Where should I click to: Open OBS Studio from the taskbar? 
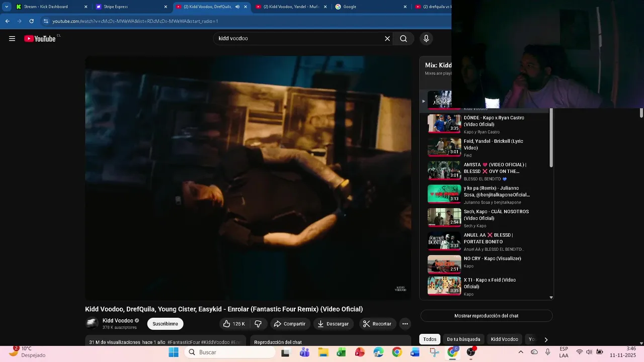(x=471, y=352)
